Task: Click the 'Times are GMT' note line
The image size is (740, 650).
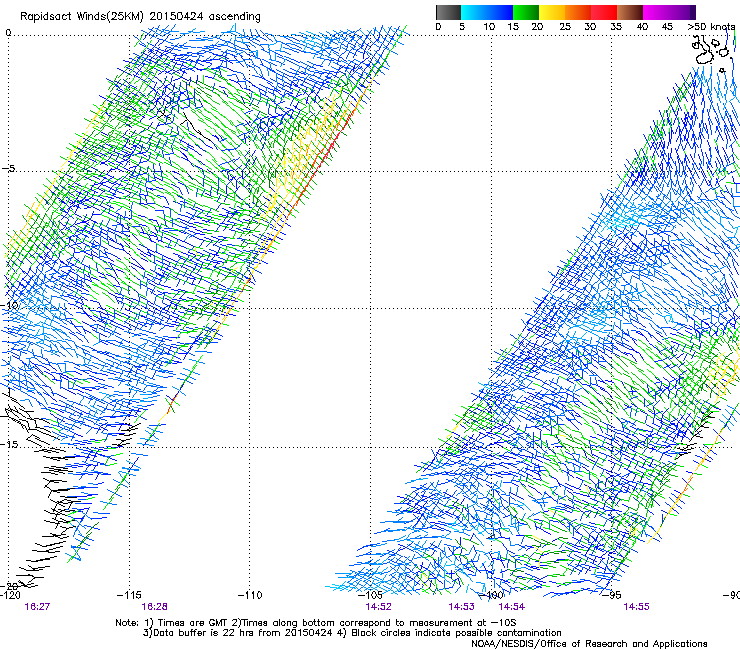Action: [315, 623]
